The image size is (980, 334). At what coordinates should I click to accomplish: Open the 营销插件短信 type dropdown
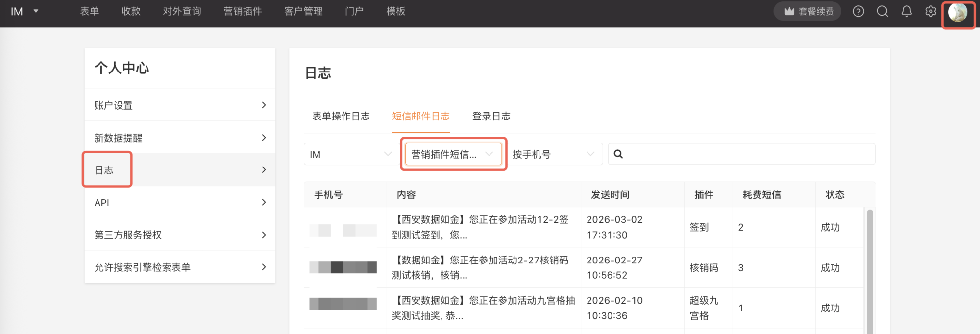[x=453, y=154]
